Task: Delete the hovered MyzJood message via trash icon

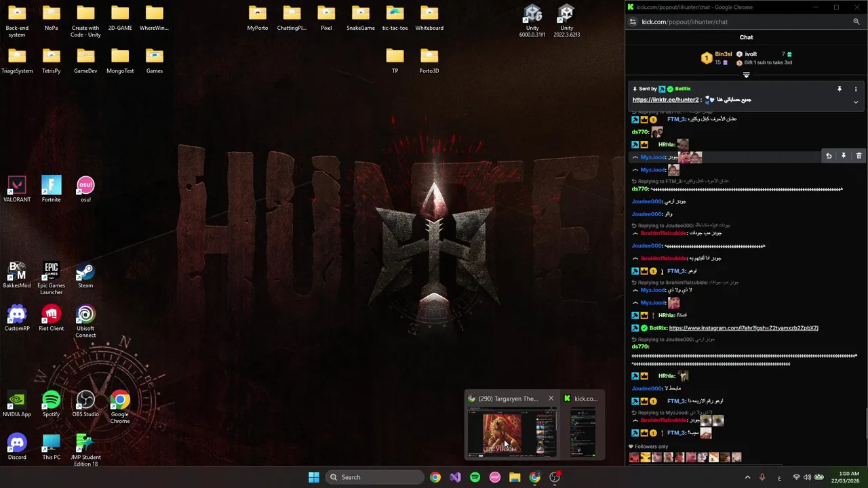Action: tap(859, 156)
